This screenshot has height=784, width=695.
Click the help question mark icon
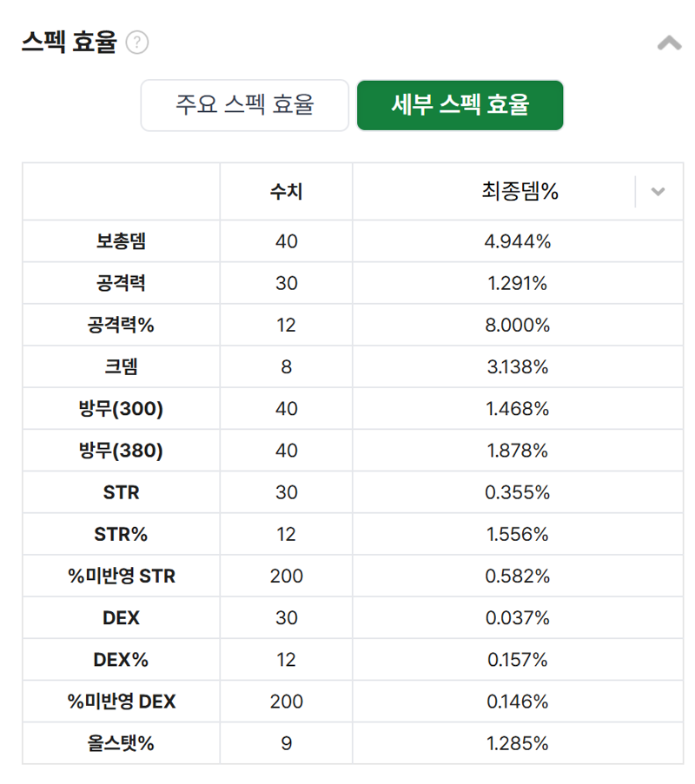pyautogui.click(x=136, y=42)
